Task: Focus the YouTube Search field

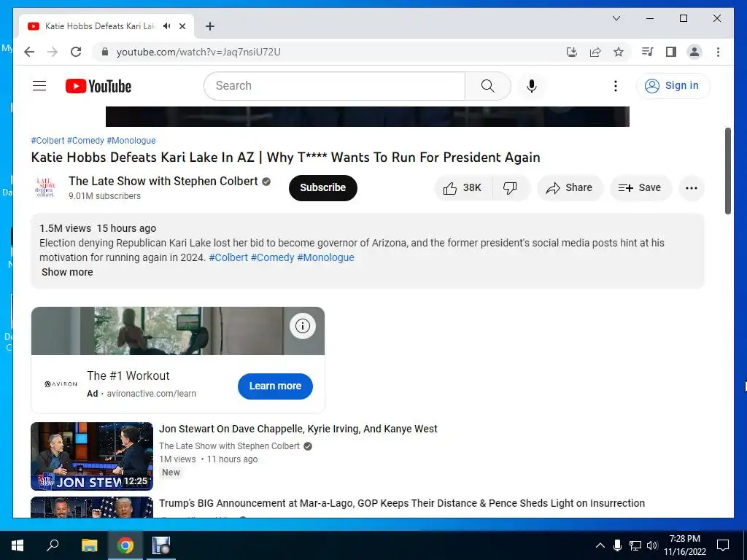Action: coord(334,86)
